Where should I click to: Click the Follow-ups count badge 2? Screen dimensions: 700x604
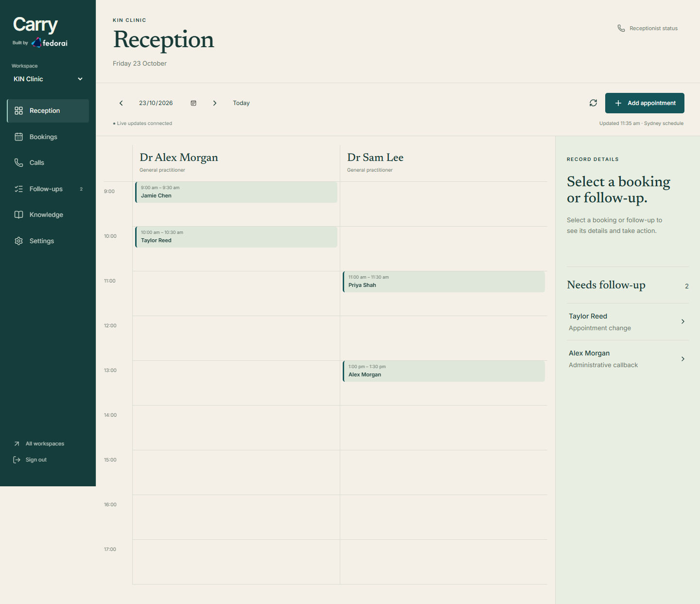point(81,189)
